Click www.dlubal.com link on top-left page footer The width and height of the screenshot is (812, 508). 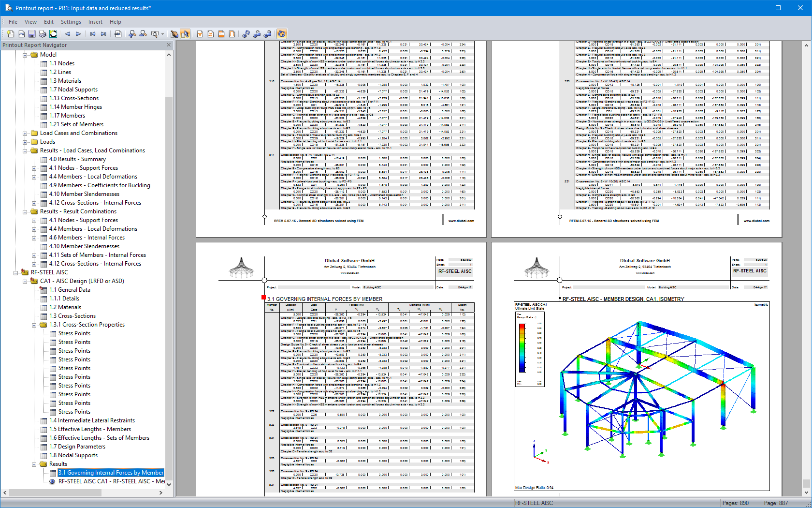tap(461, 221)
